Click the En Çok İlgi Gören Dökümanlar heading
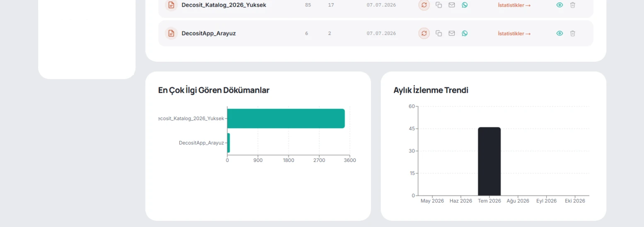Image resolution: width=644 pixels, height=227 pixels. coord(214,90)
